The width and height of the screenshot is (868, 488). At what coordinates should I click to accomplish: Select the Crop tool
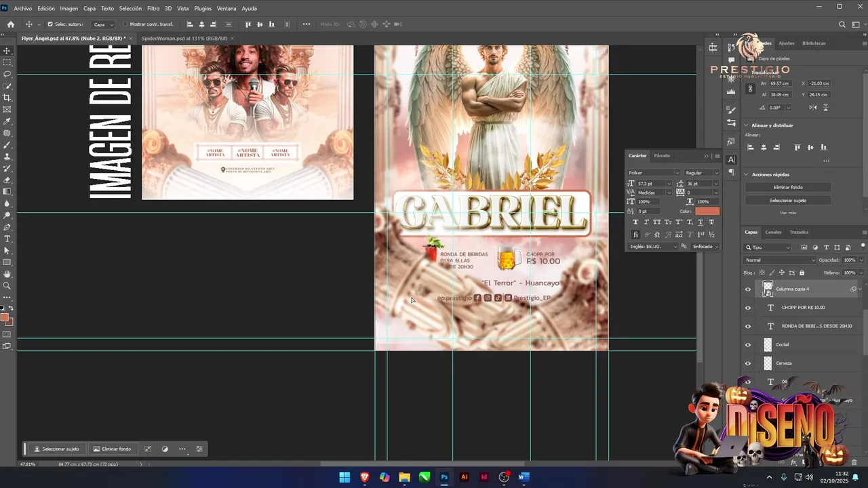7,98
